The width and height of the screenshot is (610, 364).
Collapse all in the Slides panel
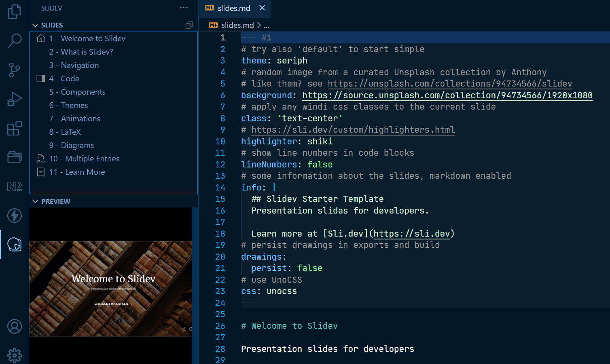tap(189, 25)
